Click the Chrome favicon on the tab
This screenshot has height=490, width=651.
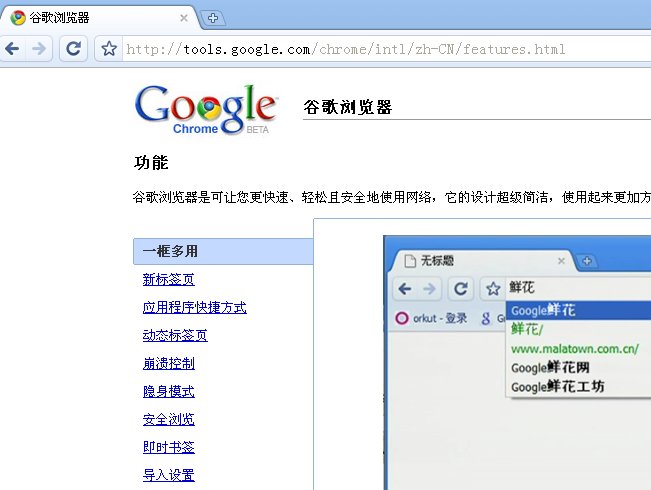coord(18,18)
